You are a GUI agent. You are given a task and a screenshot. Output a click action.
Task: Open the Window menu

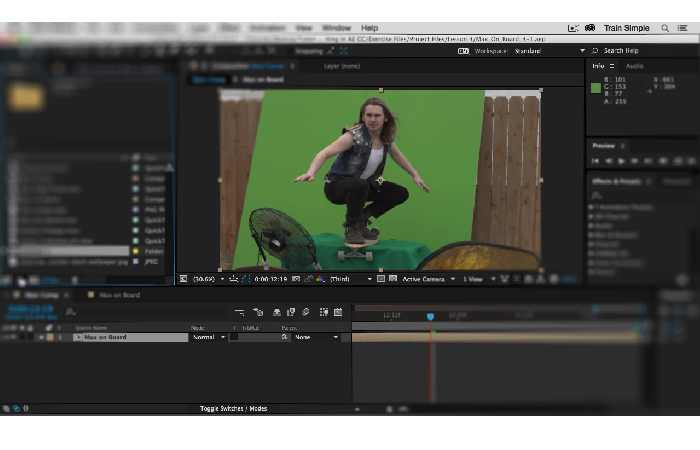337,28
